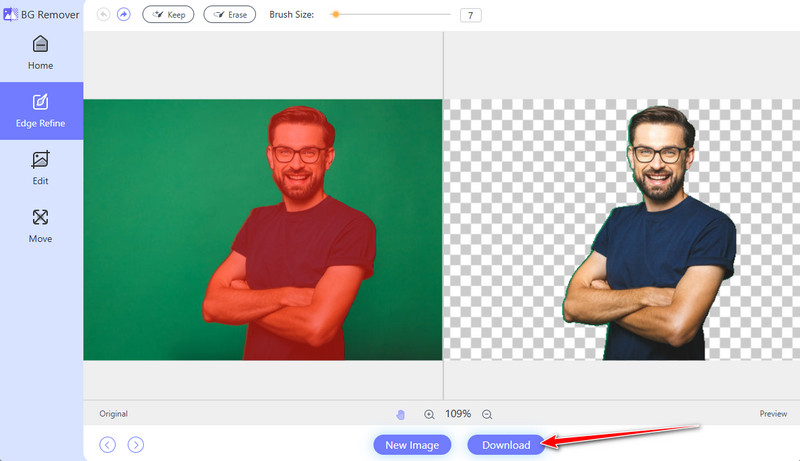Go to next image with right arrow
This screenshot has width=800, height=461.
point(136,444)
